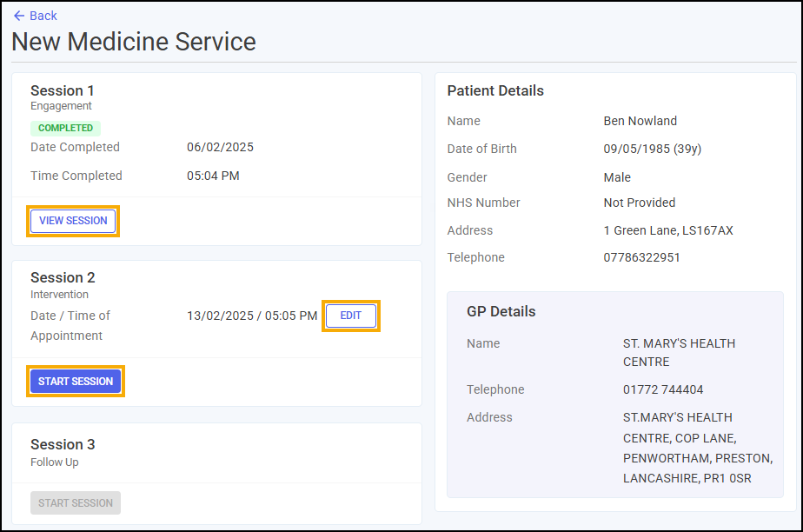Click the date completed value 06/02/2025
Screen dimensions: 803x532
[220, 148]
